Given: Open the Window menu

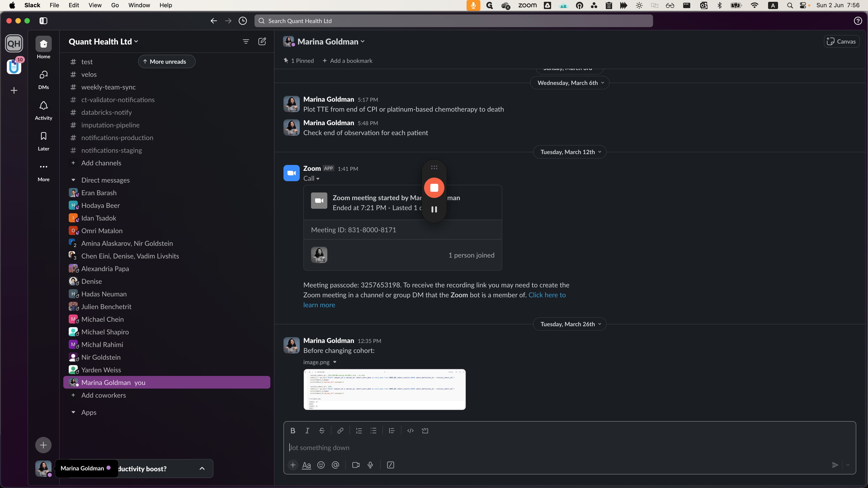Looking at the screenshot, I should tap(139, 5).
